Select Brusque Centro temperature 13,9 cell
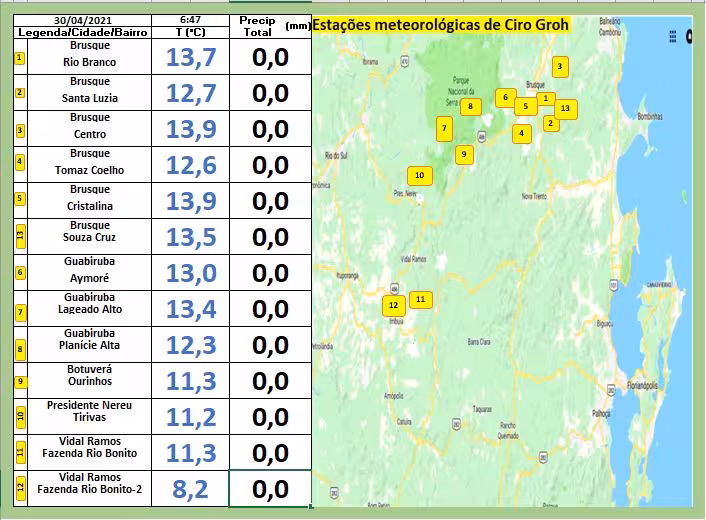 point(190,129)
